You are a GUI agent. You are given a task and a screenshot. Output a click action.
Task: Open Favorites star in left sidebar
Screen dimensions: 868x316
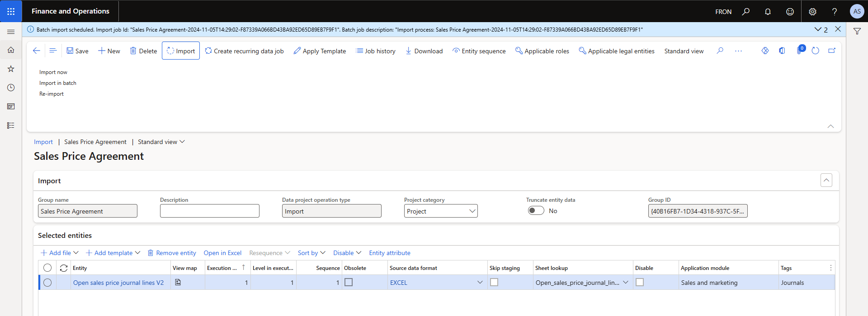coord(11,69)
